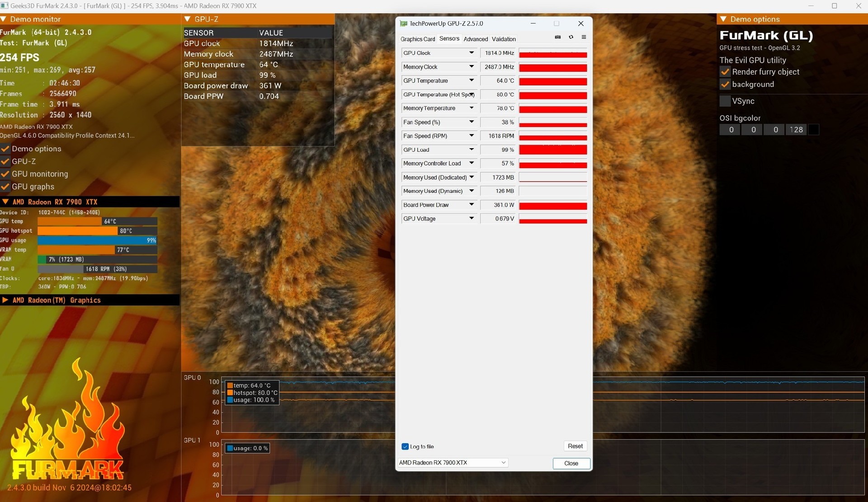Toggle the GPU monitoring checkbox
Image resolution: width=868 pixels, height=502 pixels.
5,174
